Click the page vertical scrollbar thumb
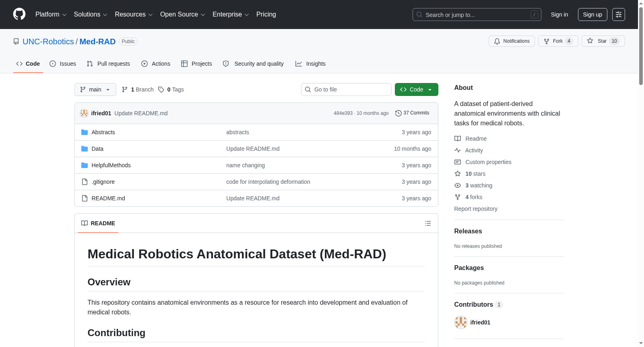This screenshot has height=347, width=644. [x=641, y=45]
